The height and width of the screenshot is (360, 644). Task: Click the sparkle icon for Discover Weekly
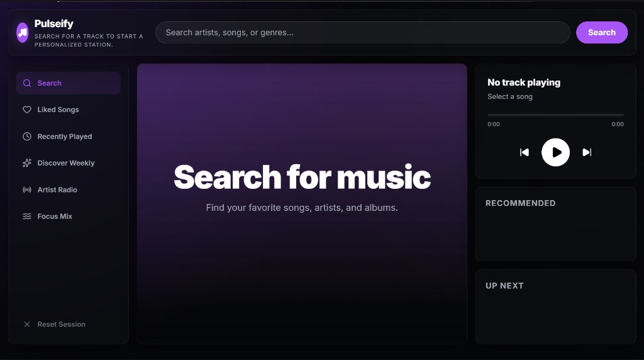coord(27,163)
